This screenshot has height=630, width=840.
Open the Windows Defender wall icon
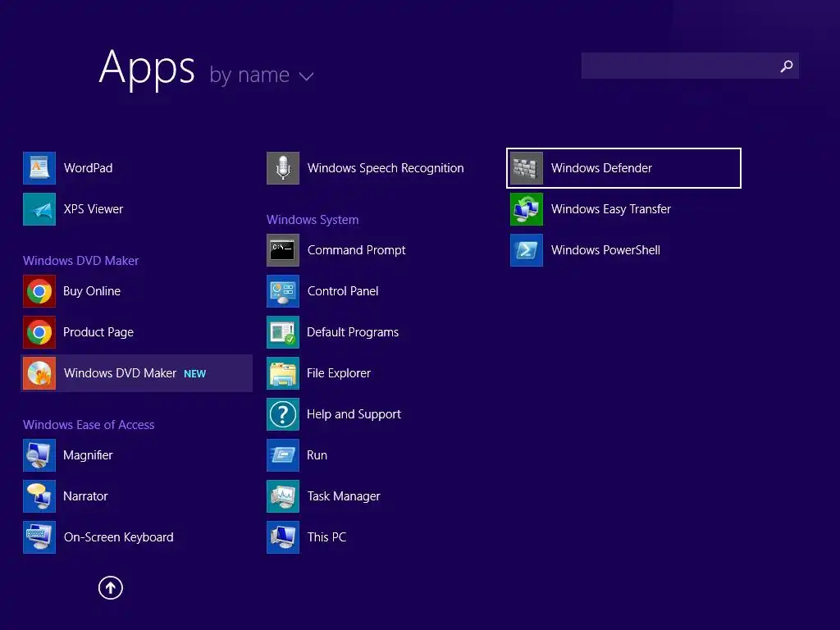pos(527,167)
